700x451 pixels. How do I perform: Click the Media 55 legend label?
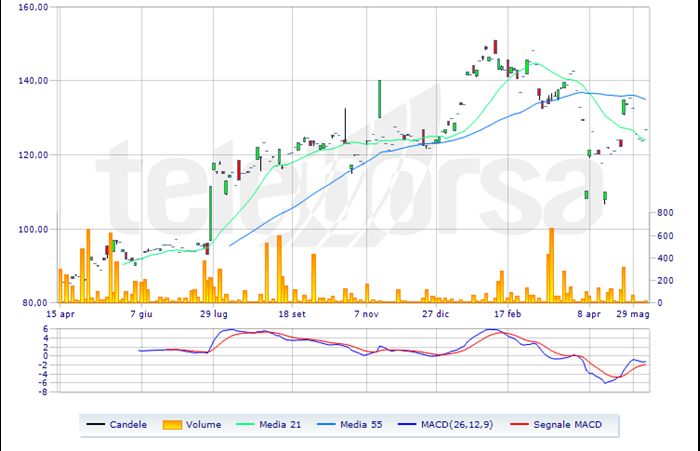point(361,425)
